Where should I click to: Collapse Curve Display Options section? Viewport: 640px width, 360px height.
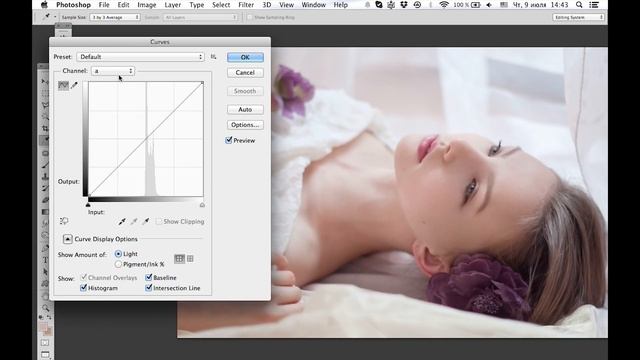(68, 239)
